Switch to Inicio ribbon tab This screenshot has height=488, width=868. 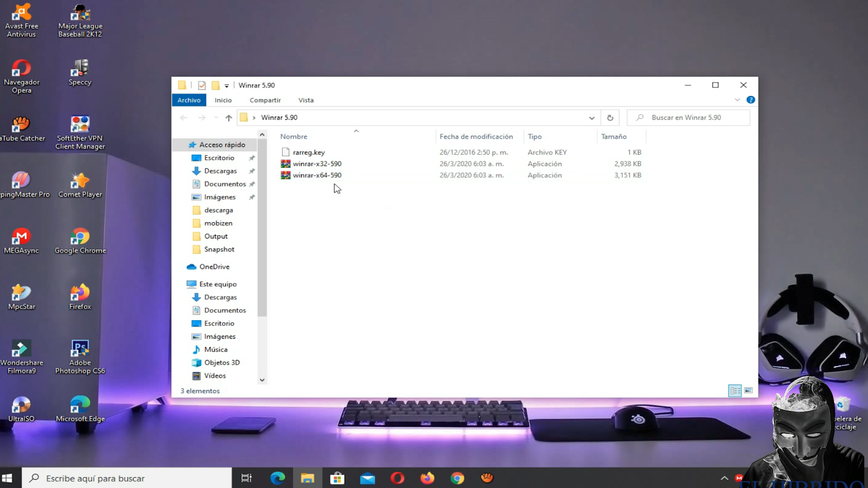point(223,100)
